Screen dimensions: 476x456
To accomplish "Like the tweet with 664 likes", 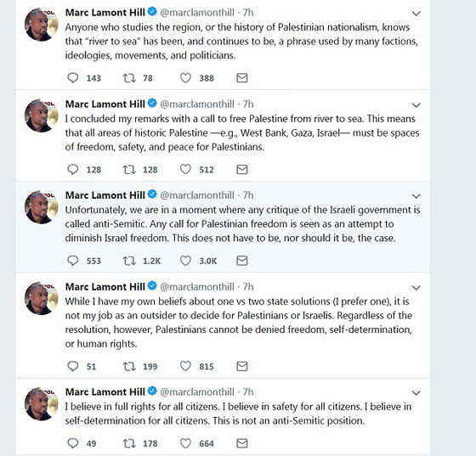I will pyautogui.click(x=185, y=443).
